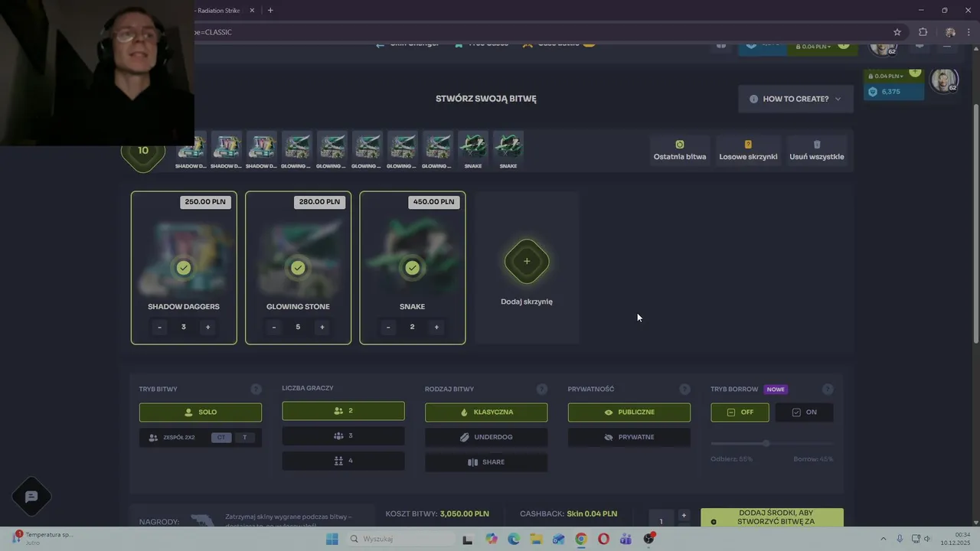Turn Borrow mode ON
This screenshot has height=551, width=980.
(x=804, y=412)
